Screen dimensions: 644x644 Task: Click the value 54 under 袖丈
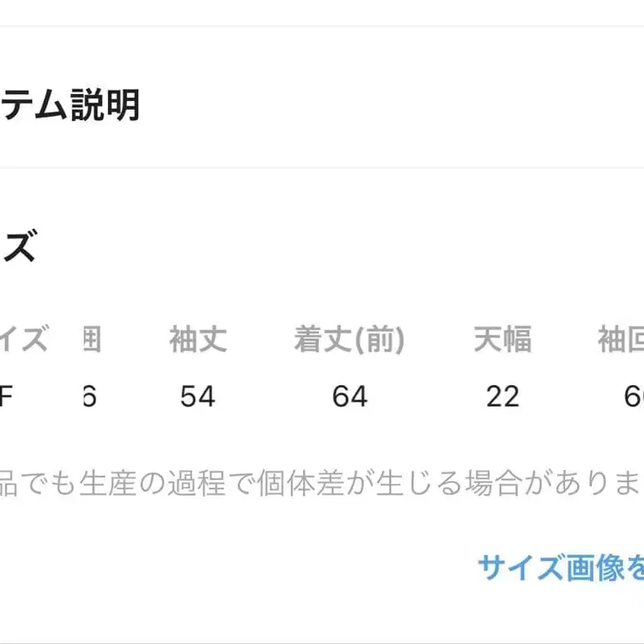[x=199, y=396]
